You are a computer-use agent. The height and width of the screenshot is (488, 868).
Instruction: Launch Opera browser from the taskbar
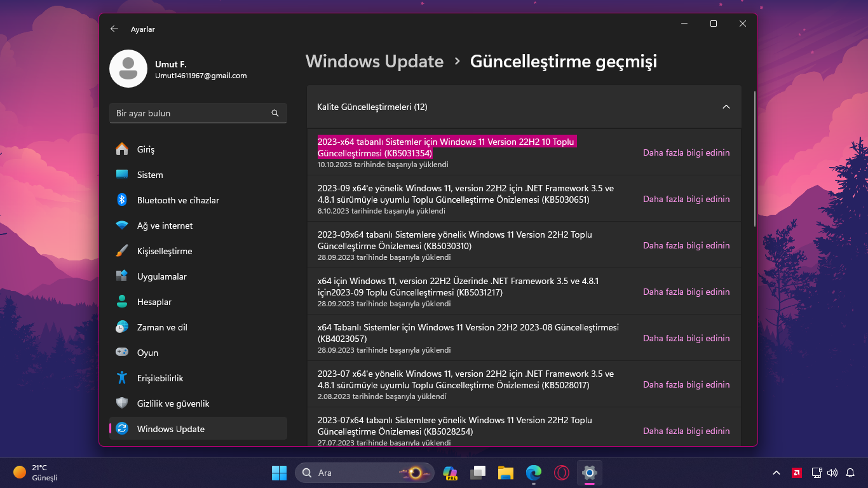[561, 473]
